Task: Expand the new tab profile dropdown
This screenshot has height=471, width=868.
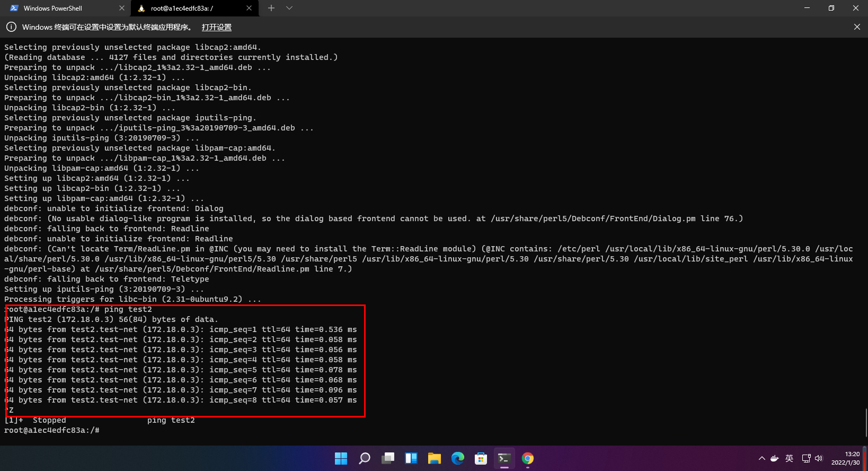Action: [289, 8]
